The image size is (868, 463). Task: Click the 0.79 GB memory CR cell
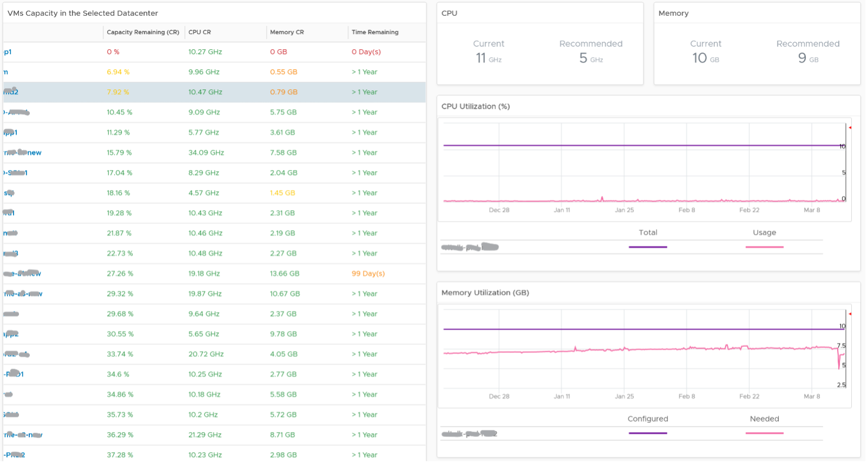[284, 93]
